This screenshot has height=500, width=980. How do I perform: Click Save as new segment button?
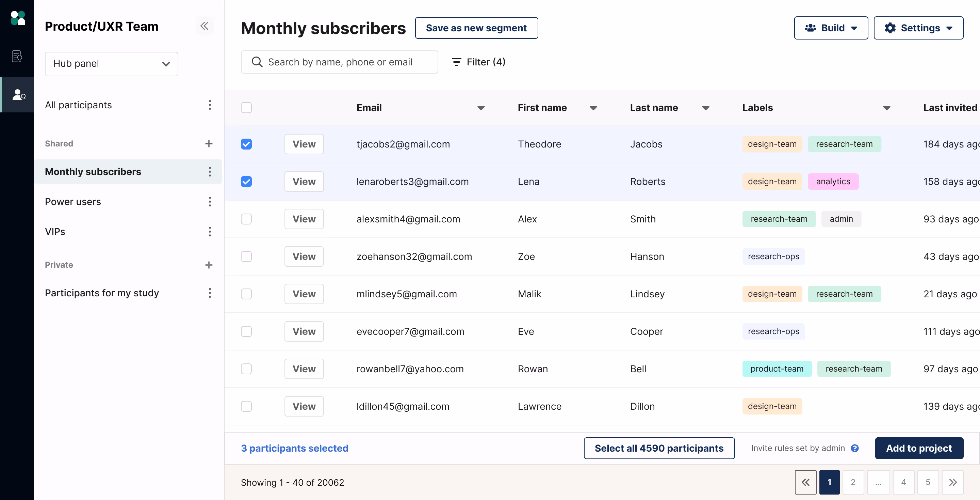coord(476,28)
